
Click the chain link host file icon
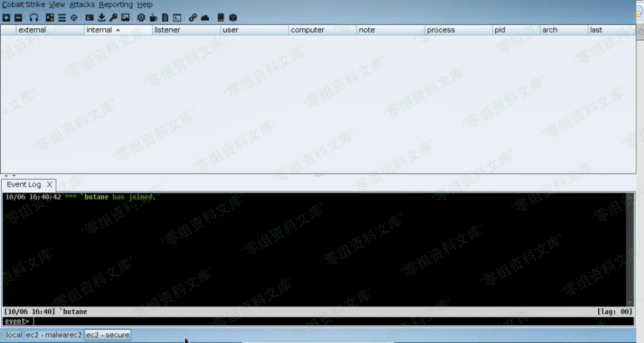point(193,18)
